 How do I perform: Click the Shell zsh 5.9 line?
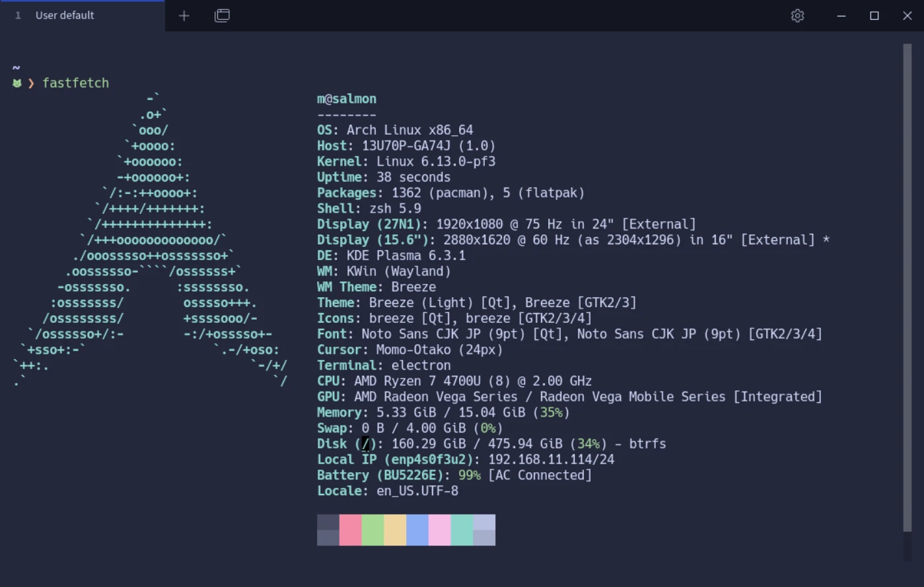[x=369, y=209]
